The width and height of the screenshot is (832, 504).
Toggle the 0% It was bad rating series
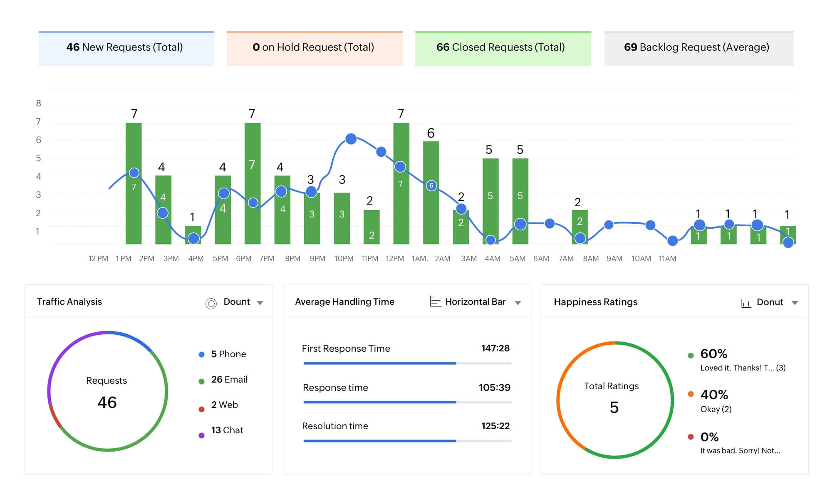pyautogui.click(x=709, y=437)
